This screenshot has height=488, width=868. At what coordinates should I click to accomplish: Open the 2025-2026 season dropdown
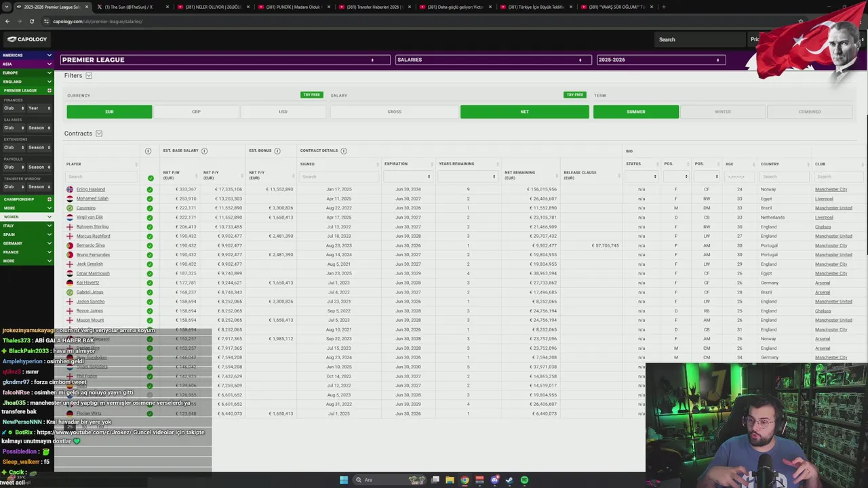point(660,60)
